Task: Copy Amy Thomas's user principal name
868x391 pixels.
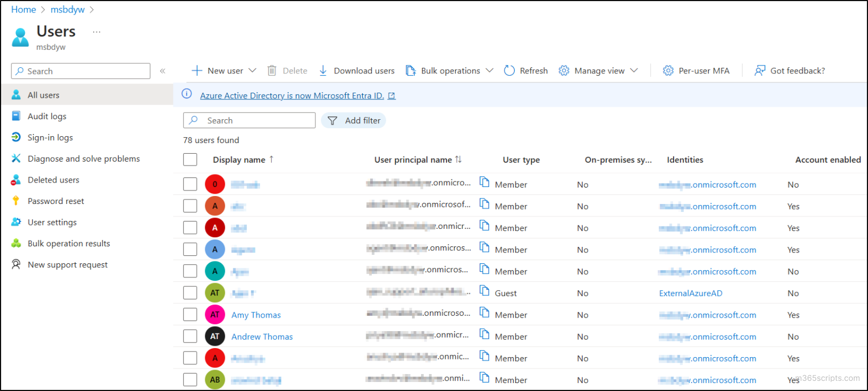Action: click(x=484, y=315)
